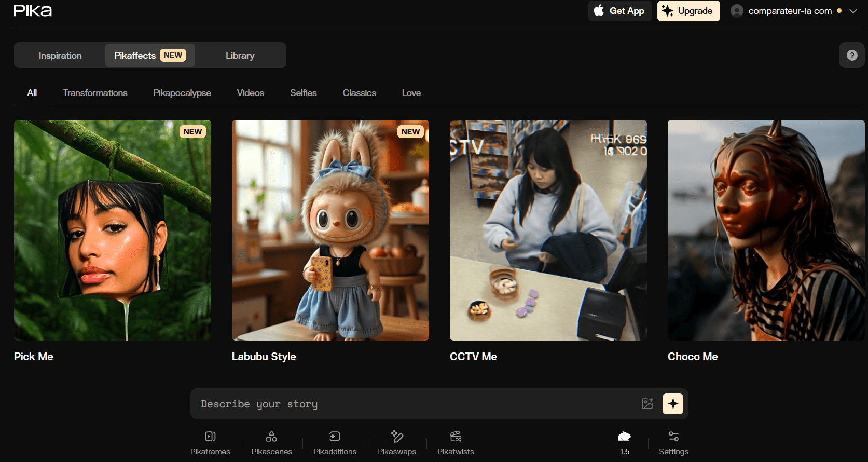Click into the Describe your story field
Screen dimensions: 868x462
click(415, 404)
